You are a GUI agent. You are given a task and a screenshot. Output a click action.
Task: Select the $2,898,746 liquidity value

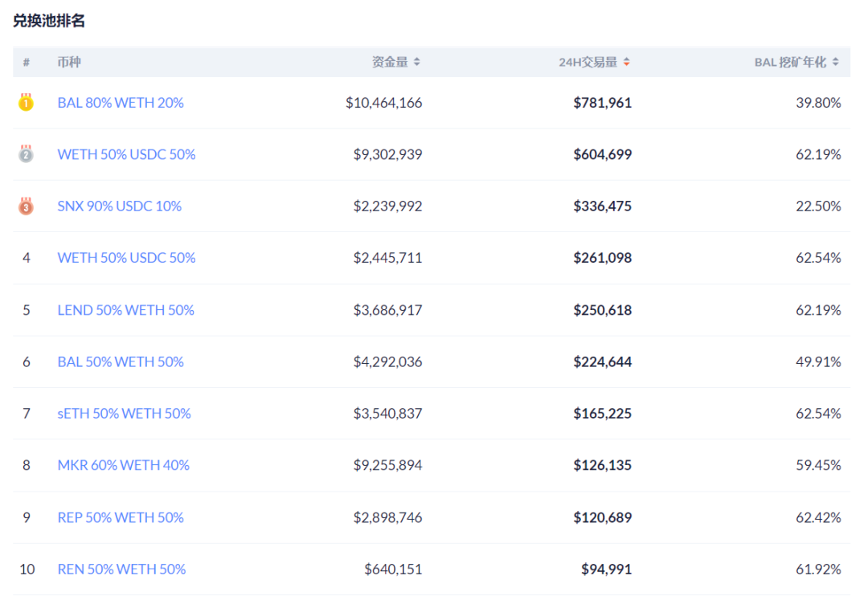coord(387,517)
